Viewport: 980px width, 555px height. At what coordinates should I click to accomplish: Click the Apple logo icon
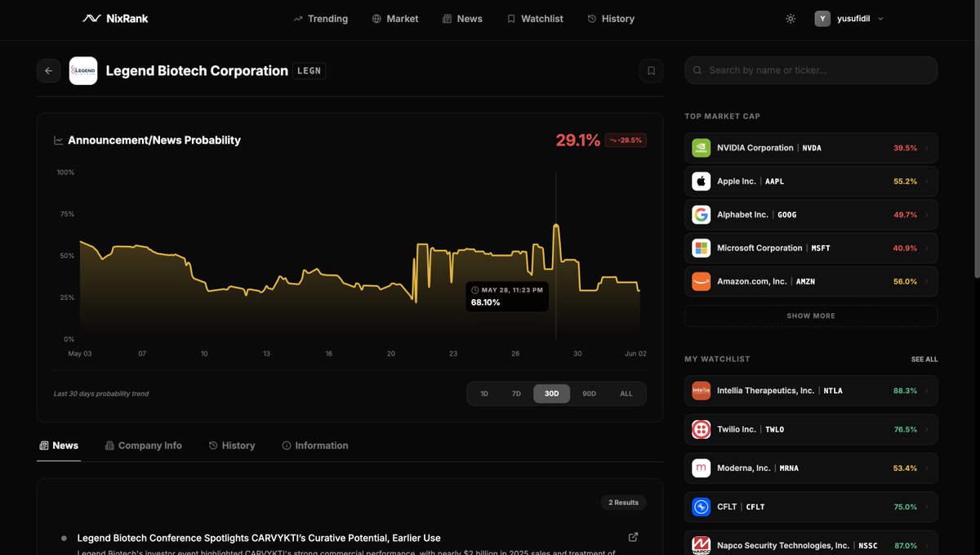pyautogui.click(x=701, y=181)
